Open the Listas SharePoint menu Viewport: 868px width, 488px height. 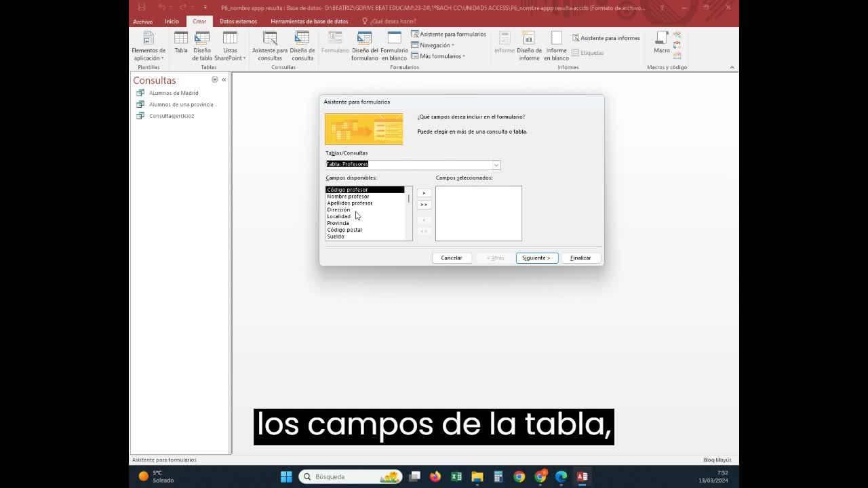(230, 46)
